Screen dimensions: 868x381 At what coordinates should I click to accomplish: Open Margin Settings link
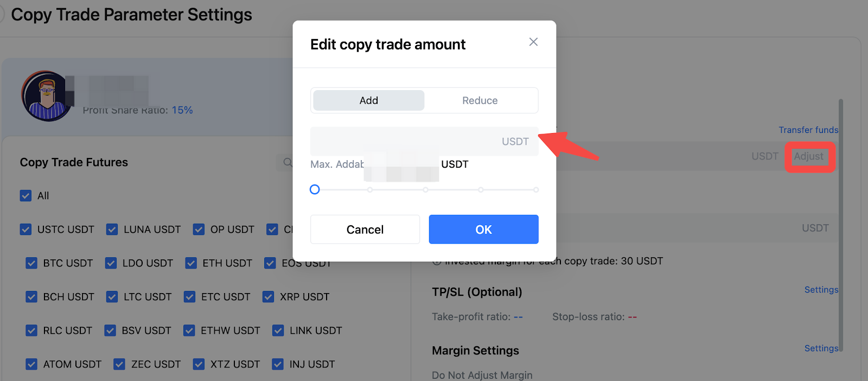point(821,348)
